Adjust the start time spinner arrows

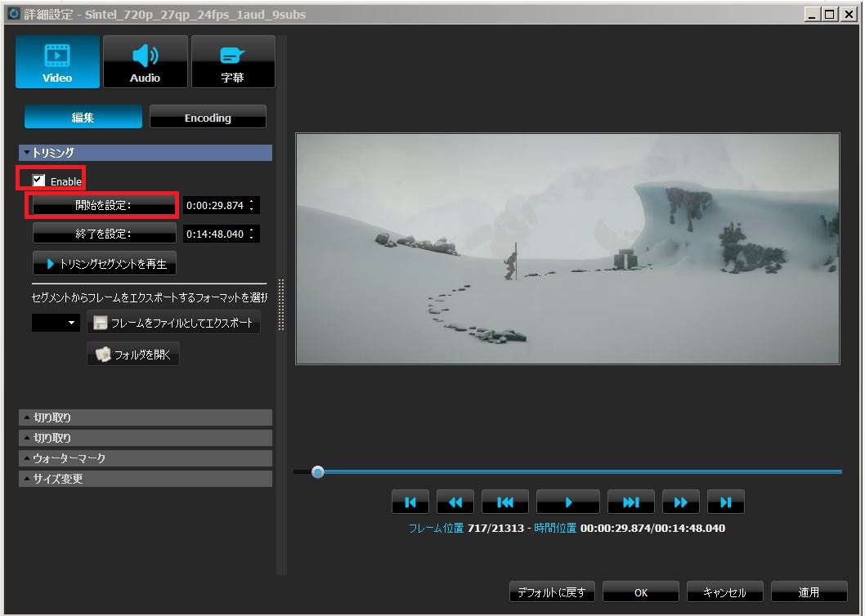click(252, 205)
